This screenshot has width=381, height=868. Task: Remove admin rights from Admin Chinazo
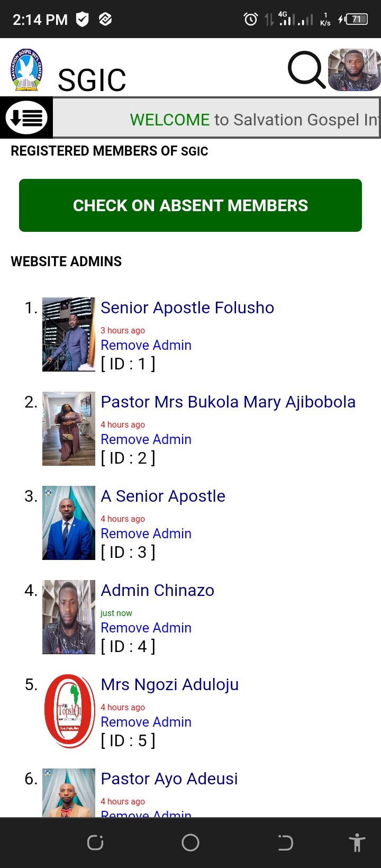point(146,628)
